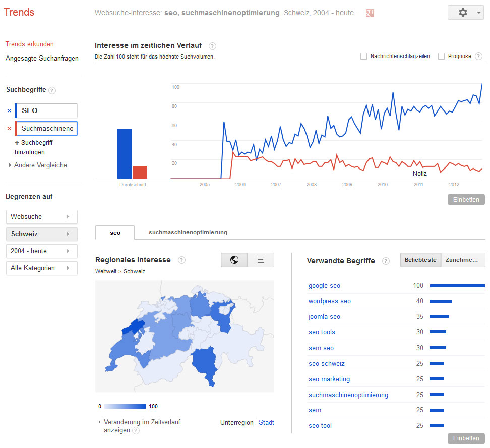490x448 pixels.
Task: Remove the SEO search term
Action: coord(9,110)
